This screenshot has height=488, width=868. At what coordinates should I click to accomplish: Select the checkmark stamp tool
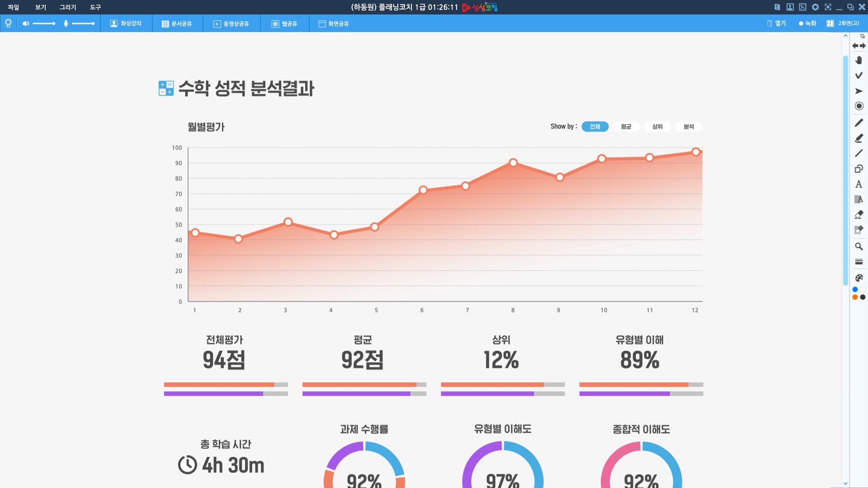[x=859, y=75]
